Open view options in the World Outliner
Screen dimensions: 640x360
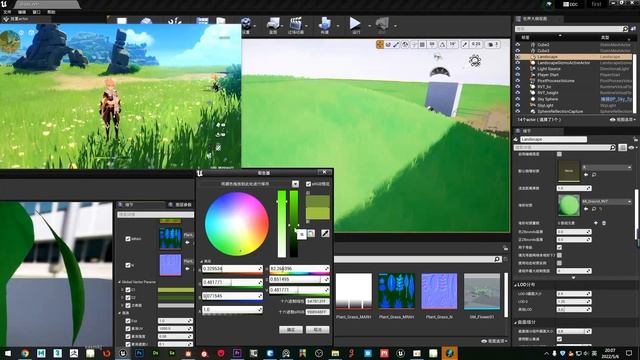[x=623, y=120]
